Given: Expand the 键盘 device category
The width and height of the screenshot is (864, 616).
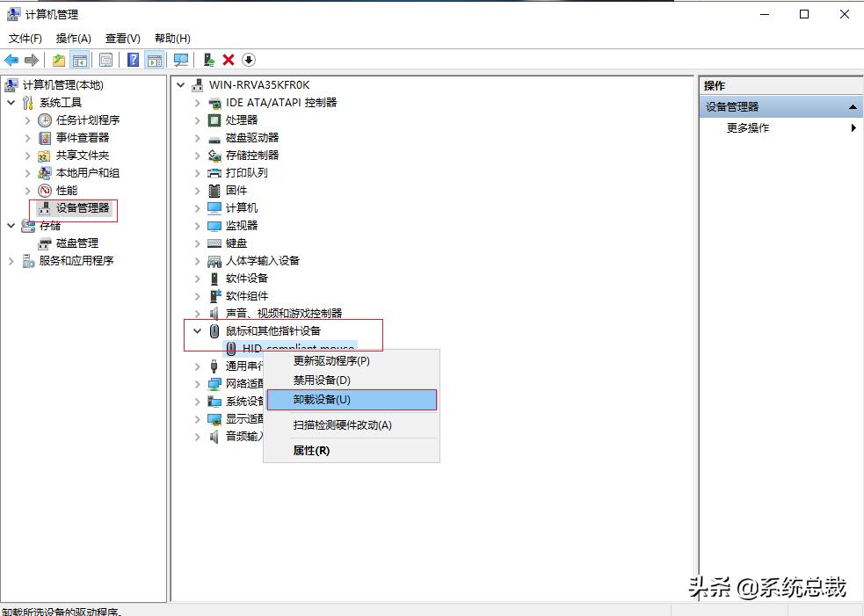Looking at the screenshot, I should (x=197, y=243).
